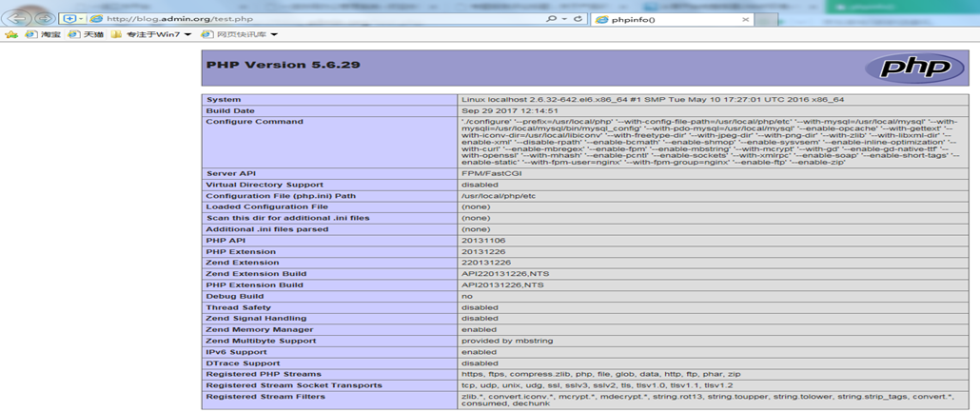Screen dimensions: 980x412
Task: Click the search magnifier in the address bar
Action: point(551,19)
